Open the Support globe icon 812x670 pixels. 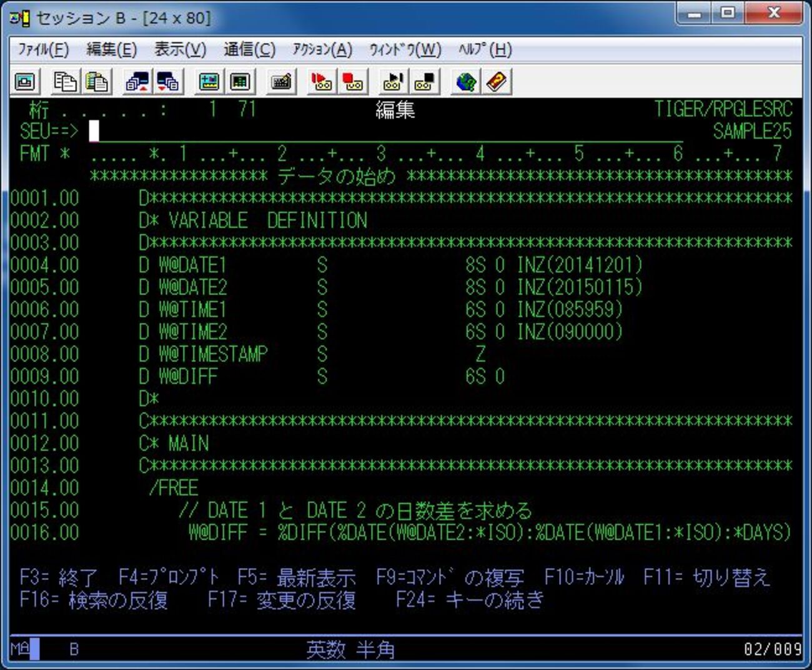pos(465,82)
